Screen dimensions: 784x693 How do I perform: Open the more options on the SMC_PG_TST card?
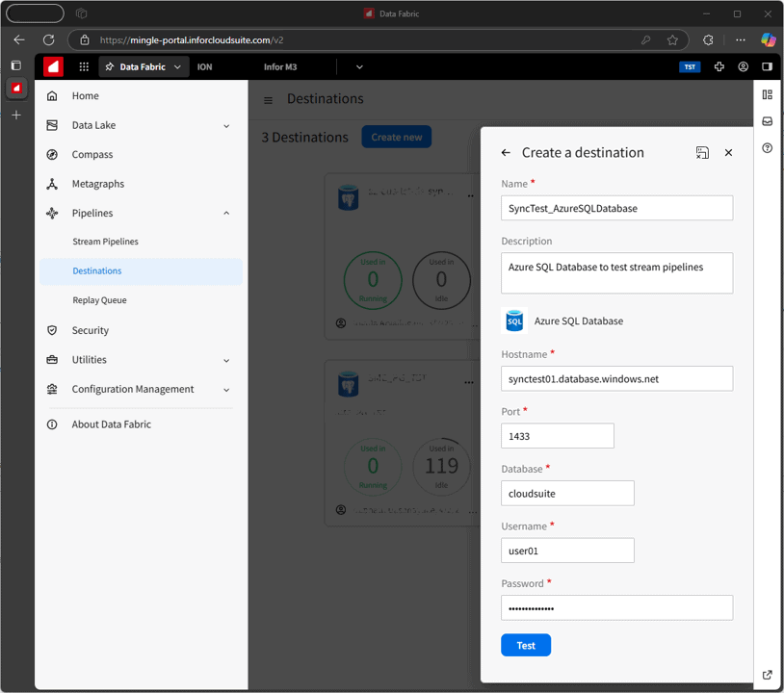(x=468, y=383)
